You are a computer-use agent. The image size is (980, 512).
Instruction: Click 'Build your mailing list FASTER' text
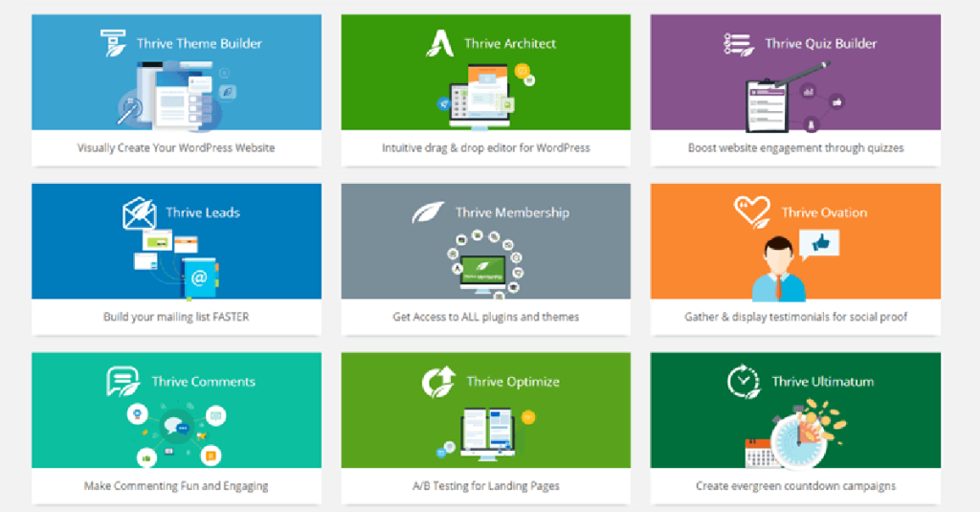(x=176, y=317)
